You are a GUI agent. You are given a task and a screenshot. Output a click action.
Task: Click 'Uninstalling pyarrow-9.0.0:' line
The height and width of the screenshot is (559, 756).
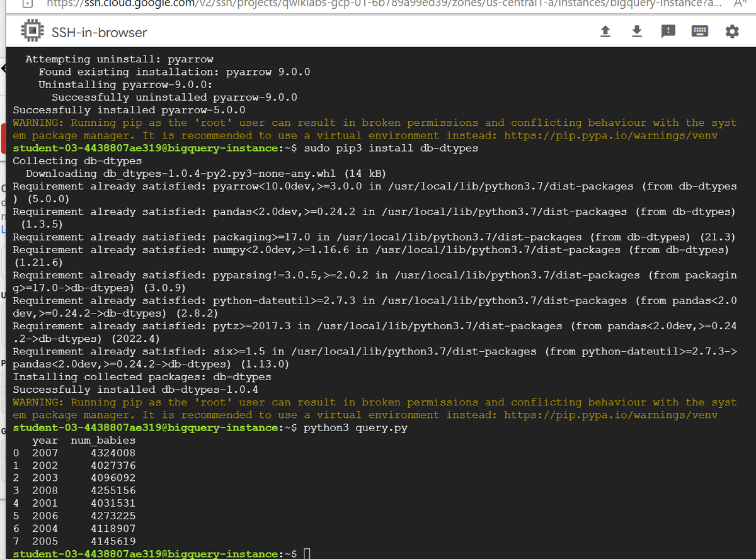click(x=126, y=85)
